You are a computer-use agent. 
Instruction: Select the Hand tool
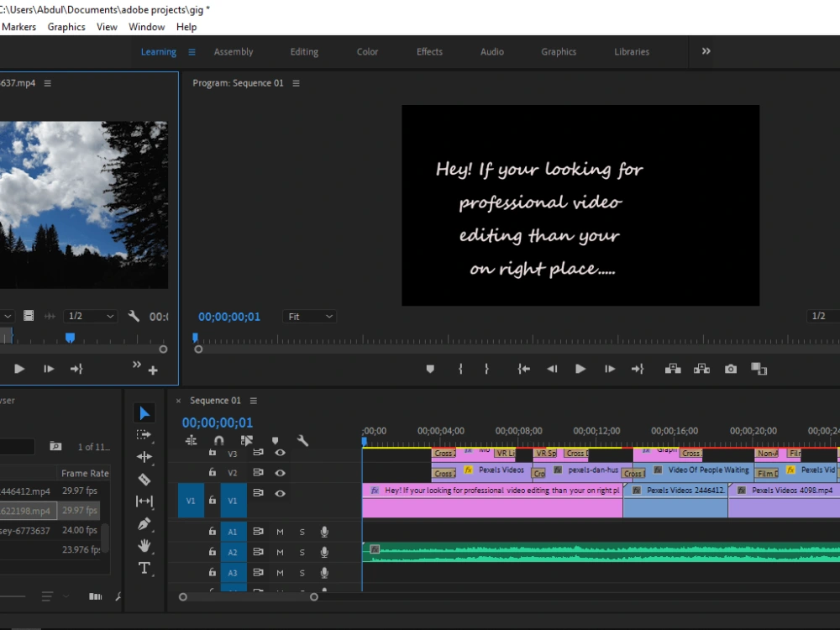(x=144, y=546)
